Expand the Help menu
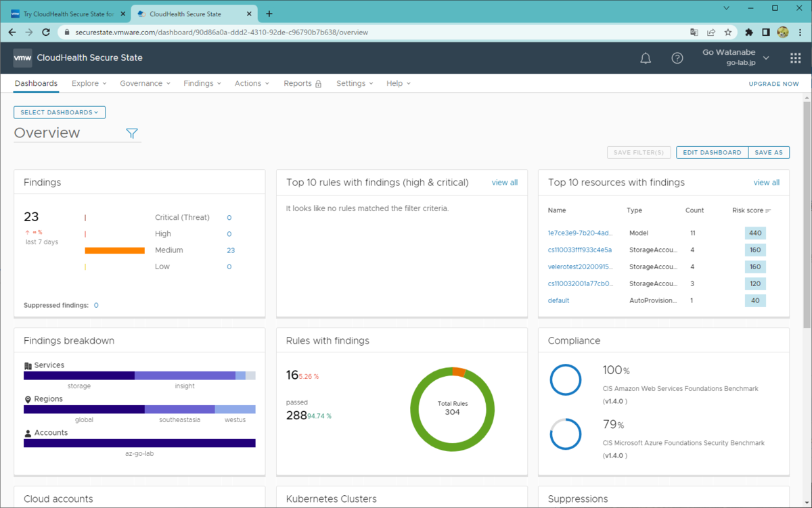 (x=399, y=83)
